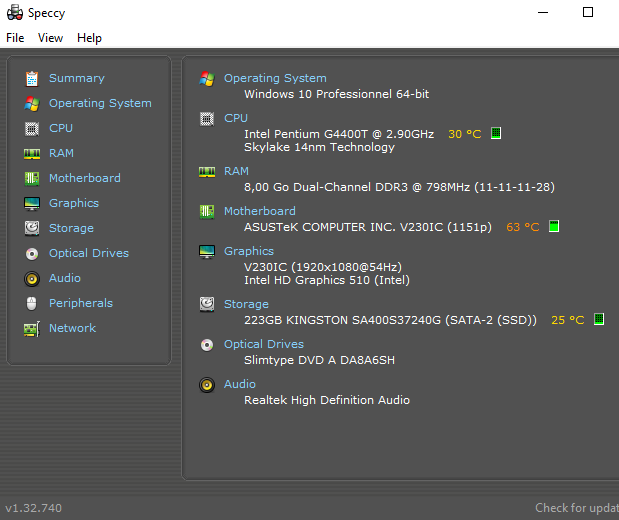Click the Motherboard icon in sidebar
Viewport: 619px width, 520px height.
pyautogui.click(x=32, y=178)
